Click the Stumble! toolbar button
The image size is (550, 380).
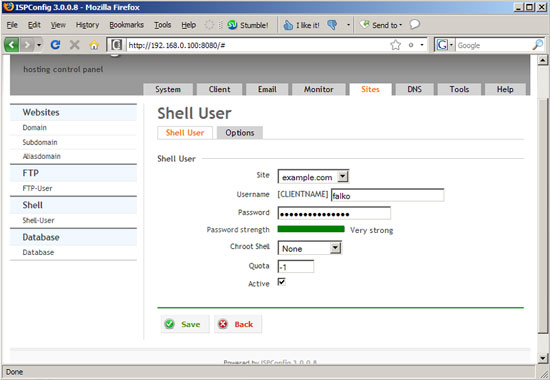[x=248, y=25]
